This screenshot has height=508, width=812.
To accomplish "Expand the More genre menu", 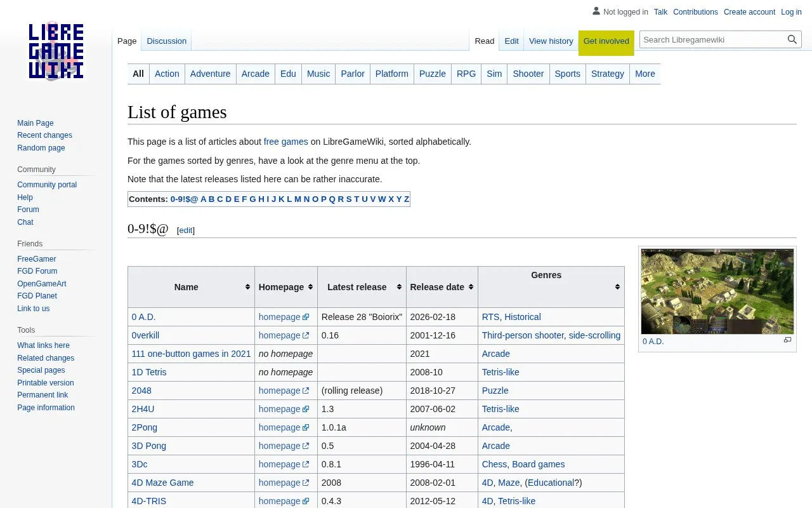I will coord(645,74).
